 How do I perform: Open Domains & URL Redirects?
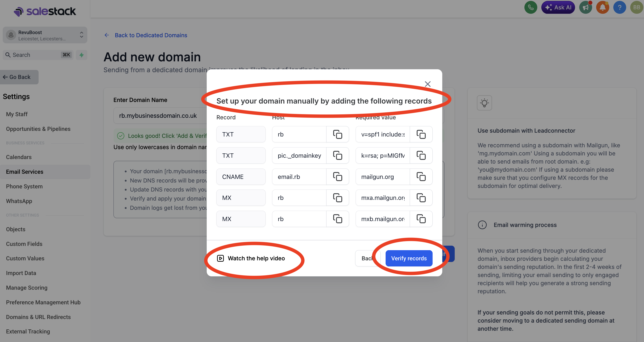(38, 317)
